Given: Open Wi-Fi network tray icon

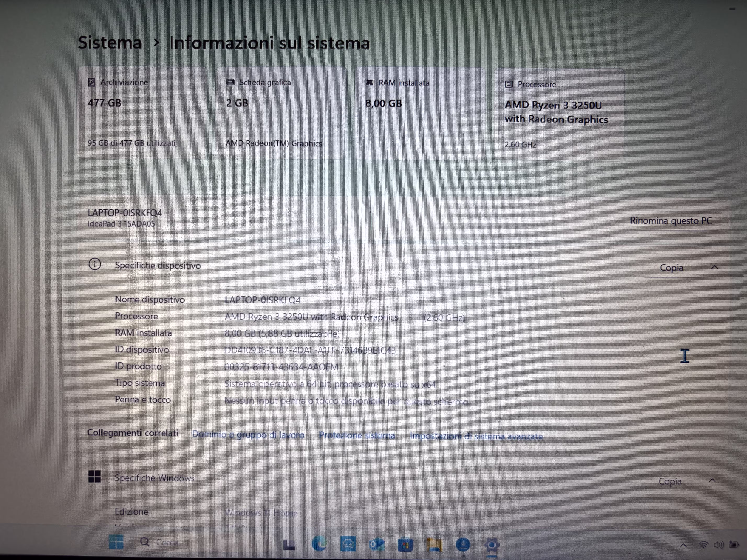Looking at the screenshot, I should [x=703, y=545].
